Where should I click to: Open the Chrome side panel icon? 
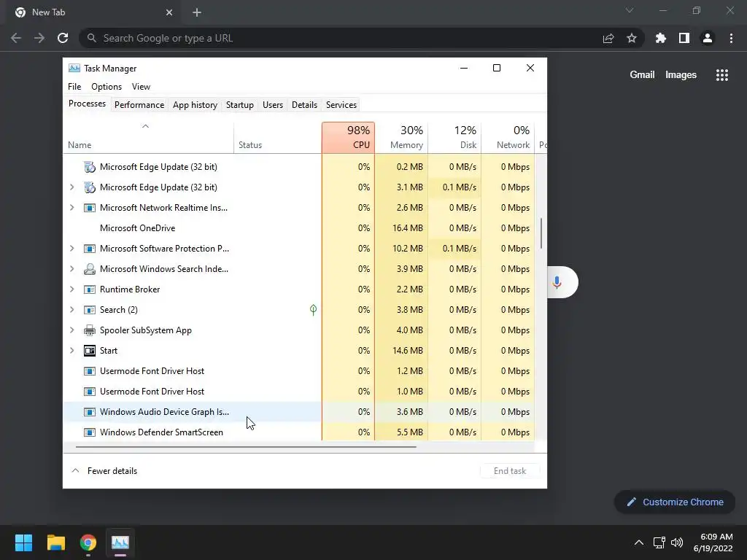click(684, 38)
